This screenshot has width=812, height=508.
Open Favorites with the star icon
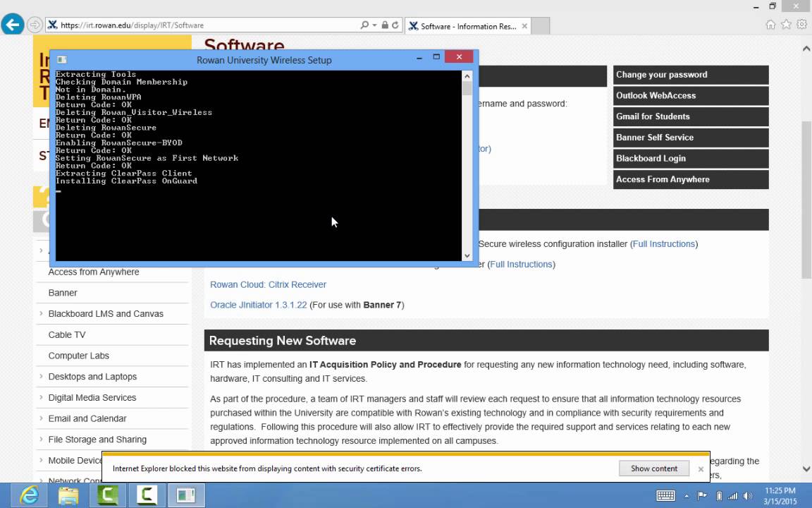786,25
